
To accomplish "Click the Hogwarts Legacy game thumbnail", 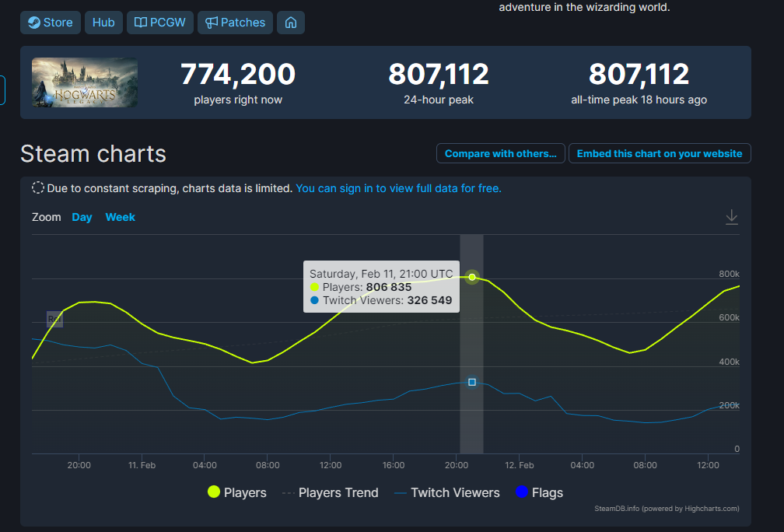I will pyautogui.click(x=85, y=82).
